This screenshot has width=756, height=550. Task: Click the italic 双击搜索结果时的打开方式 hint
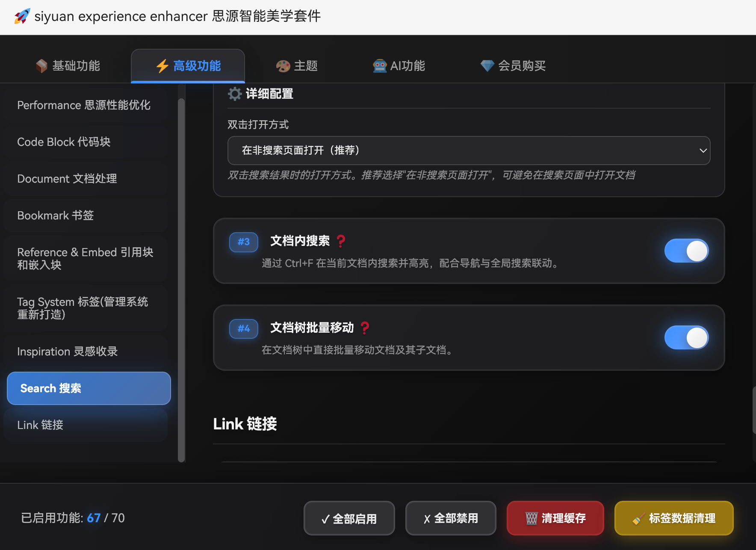point(431,175)
